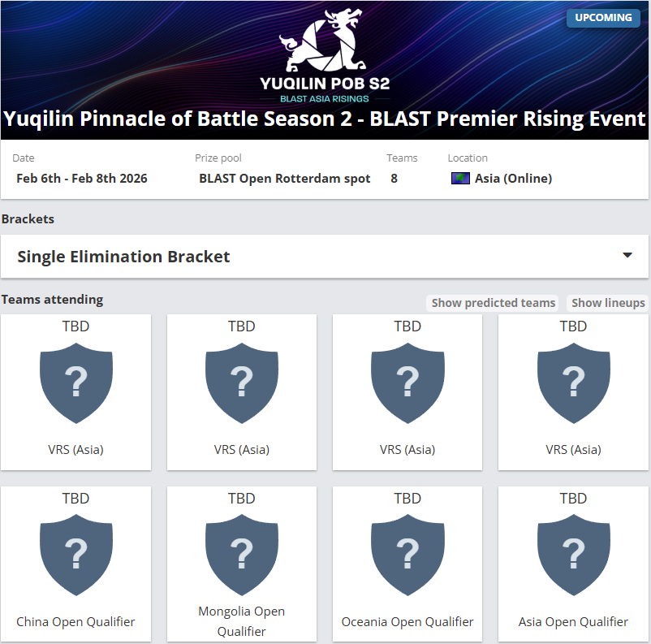Image resolution: width=651 pixels, height=644 pixels.
Task: Click the UPCOMING status badge
Action: click(x=603, y=18)
